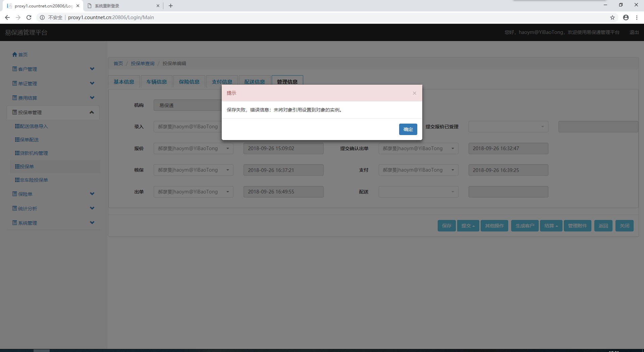Close the 系统重新登录 browser tab

point(158,6)
